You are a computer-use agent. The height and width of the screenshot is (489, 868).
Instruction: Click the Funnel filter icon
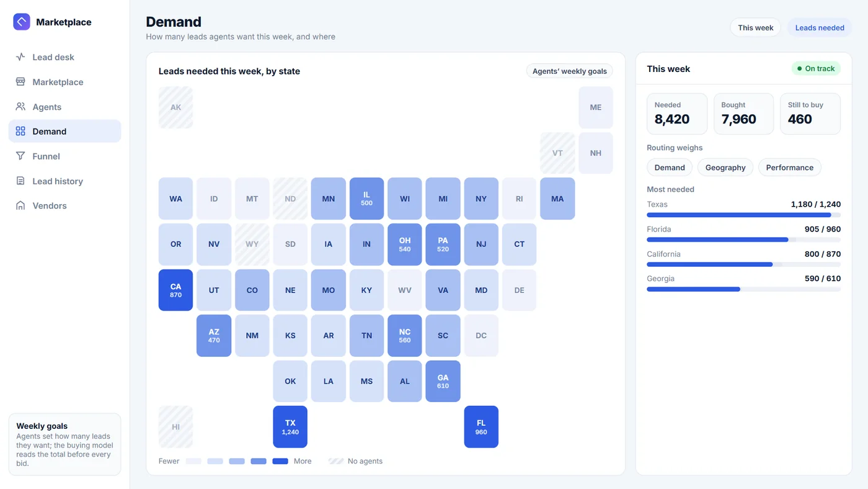[20, 156]
